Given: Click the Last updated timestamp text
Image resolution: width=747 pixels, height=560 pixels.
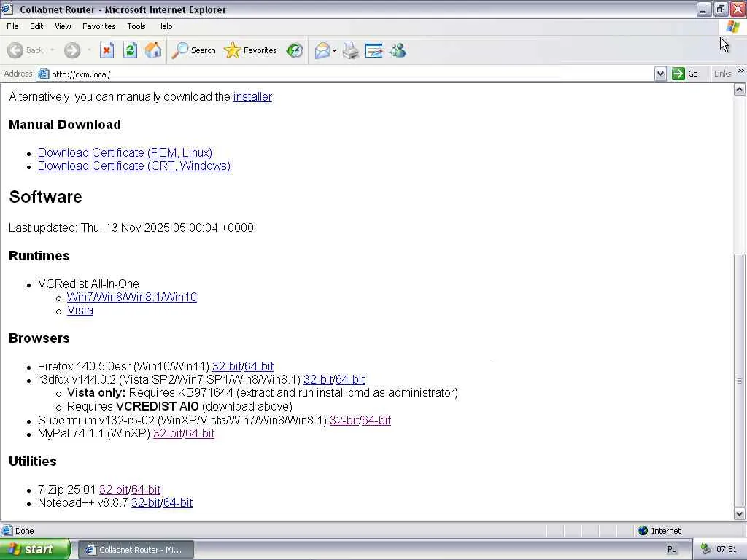Looking at the screenshot, I should point(131,227).
